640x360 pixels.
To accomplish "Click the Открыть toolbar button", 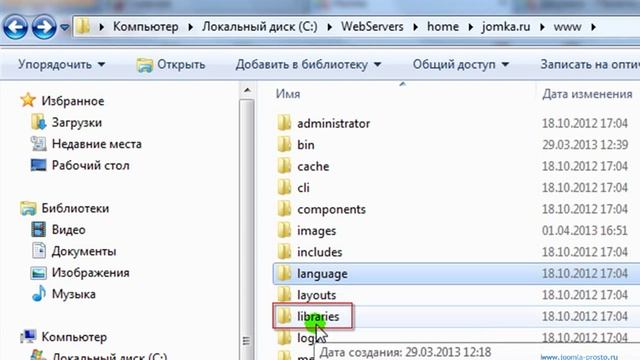I will [x=171, y=64].
